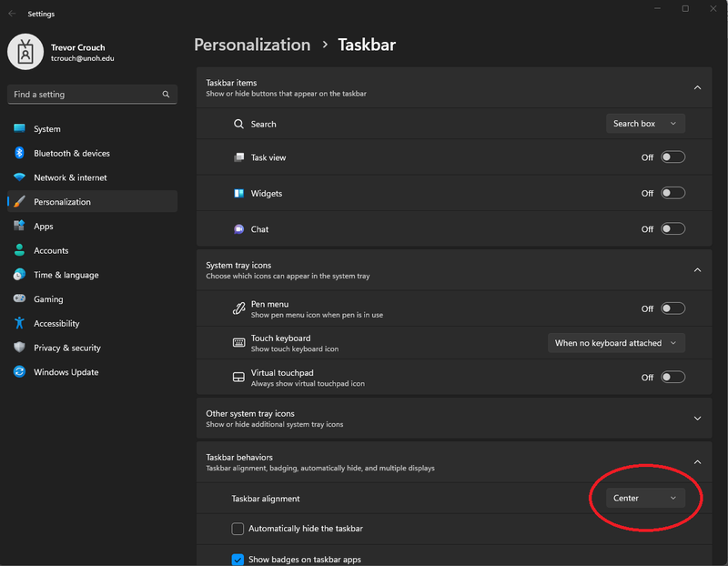Expand Other system tray icons section
Screen dimensions: 728x566
tap(697, 419)
